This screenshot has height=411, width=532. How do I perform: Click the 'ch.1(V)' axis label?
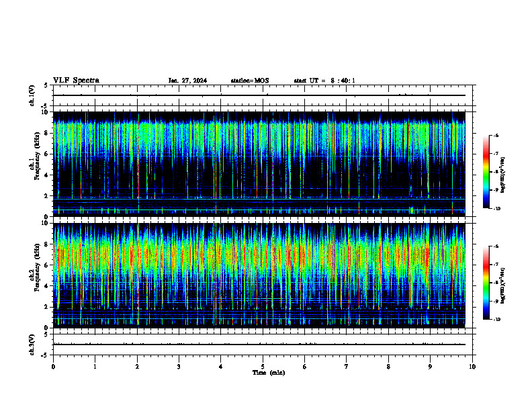pyautogui.click(x=32, y=95)
